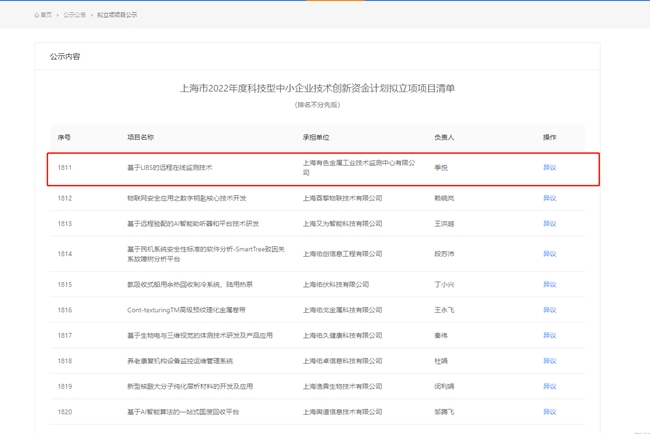This screenshot has height=434, width=650.
Task: Open 异议 for row 1813
Action: pos(549,224)
